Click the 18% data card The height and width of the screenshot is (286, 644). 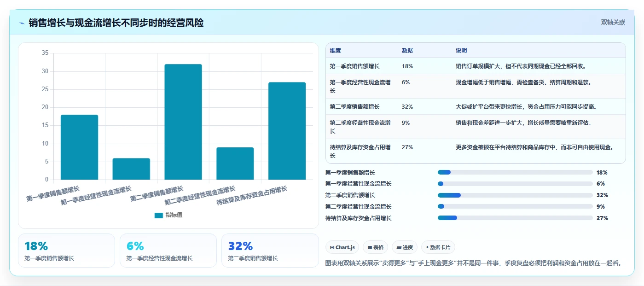point(66,251)
